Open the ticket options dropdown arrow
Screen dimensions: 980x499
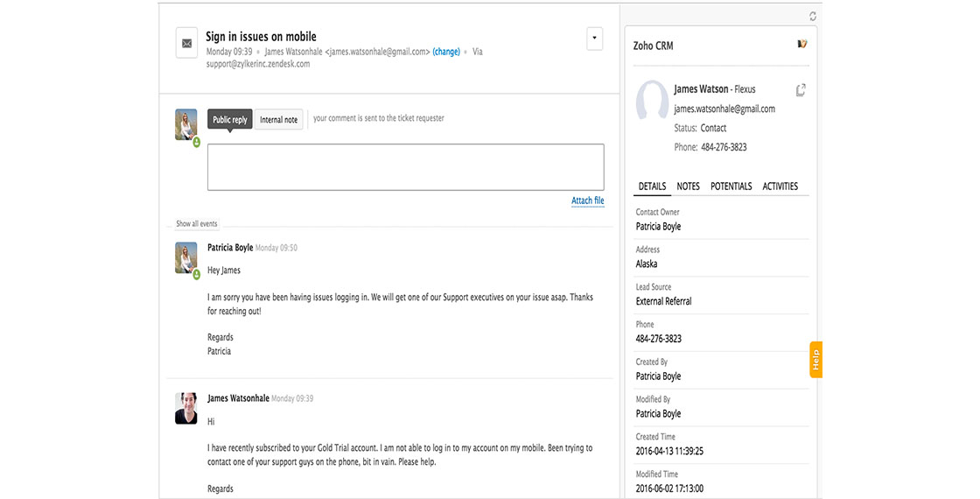click(594, 39)
